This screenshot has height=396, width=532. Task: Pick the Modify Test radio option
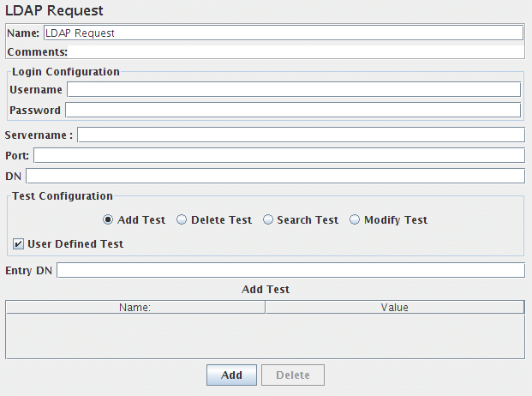pos(356,220)
